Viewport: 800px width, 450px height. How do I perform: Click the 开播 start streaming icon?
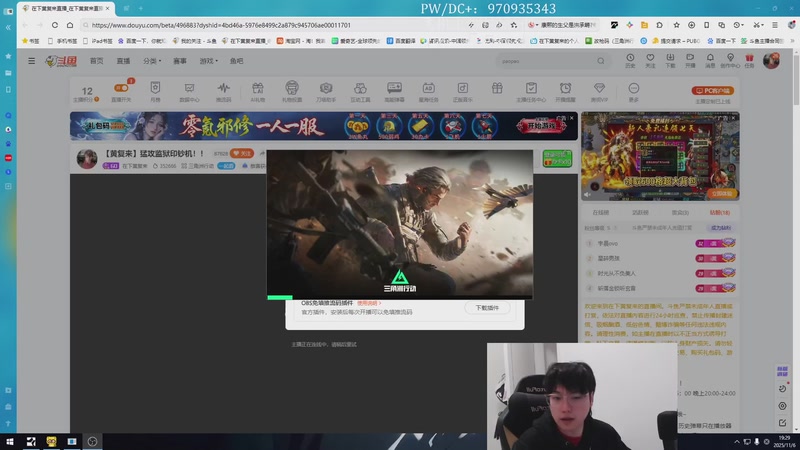690,60
